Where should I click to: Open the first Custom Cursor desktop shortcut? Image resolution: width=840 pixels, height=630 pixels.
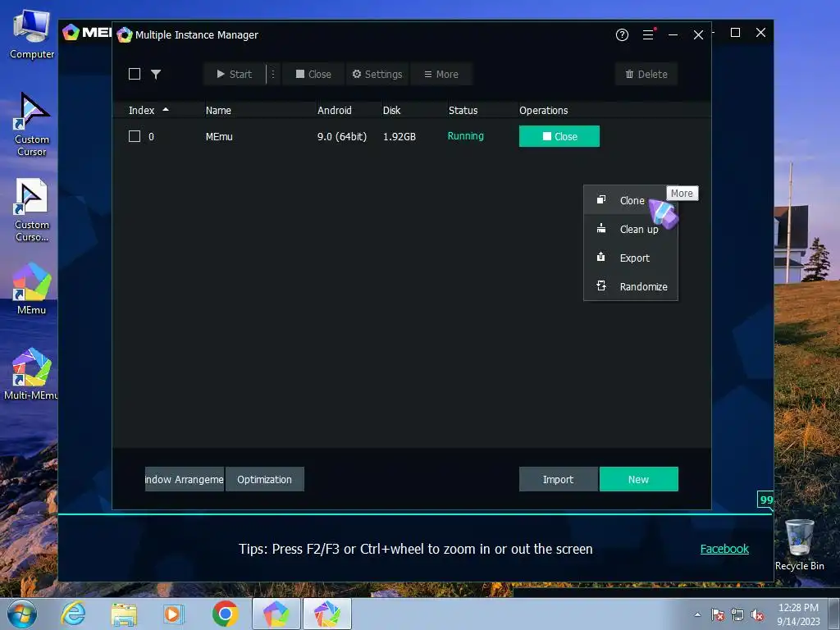pyautogui.click(x=32, y=125)
